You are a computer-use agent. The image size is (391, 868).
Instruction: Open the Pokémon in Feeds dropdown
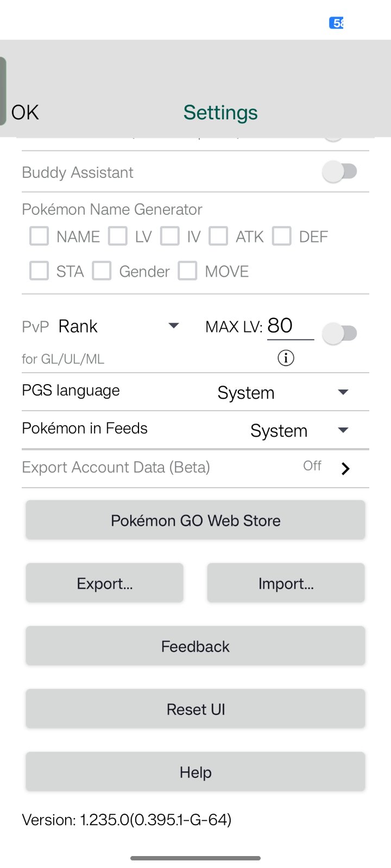[343, 430]
